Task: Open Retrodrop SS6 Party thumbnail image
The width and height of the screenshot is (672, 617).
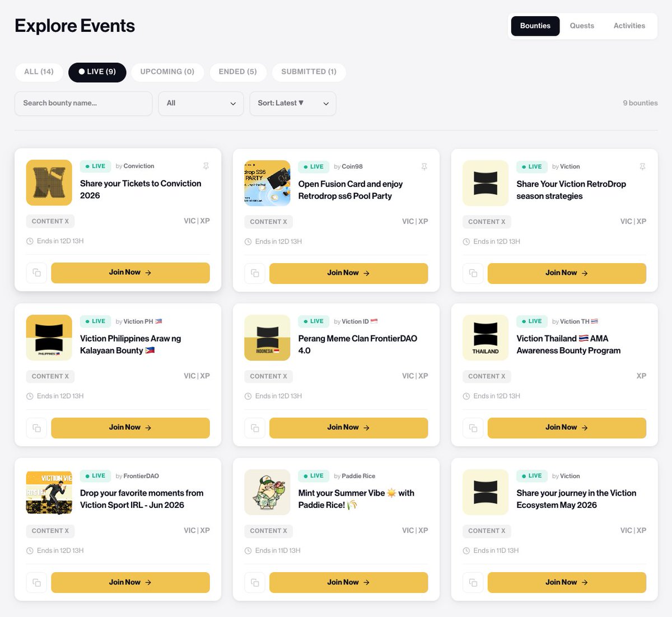Action: click(x=268, y=183)
